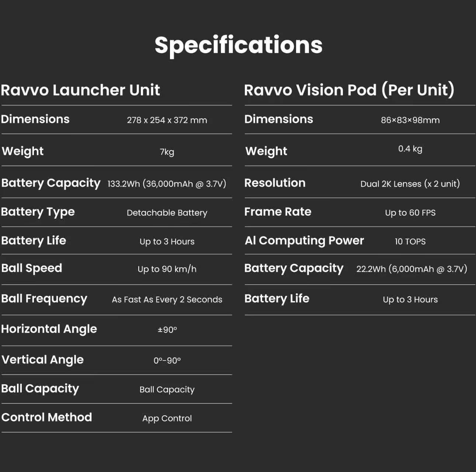This screenshot has width=476, height=472.
Task: Click the 0.4 kg weight value
Action: point(410,149)
